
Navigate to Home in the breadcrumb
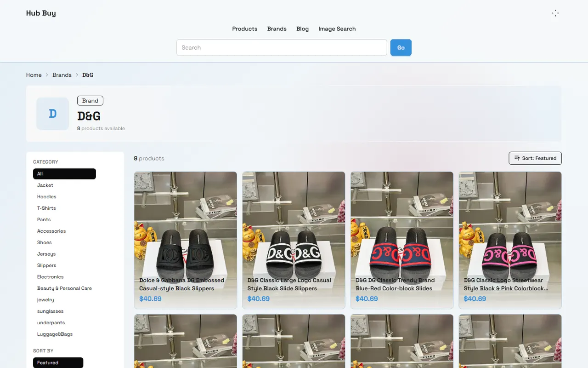(x=34, y=75)
